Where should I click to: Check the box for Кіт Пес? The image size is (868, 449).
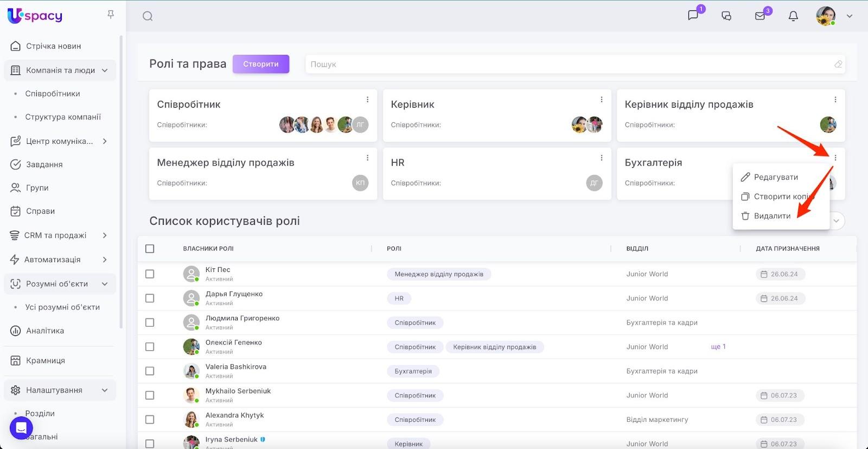(x=150, y=274)
